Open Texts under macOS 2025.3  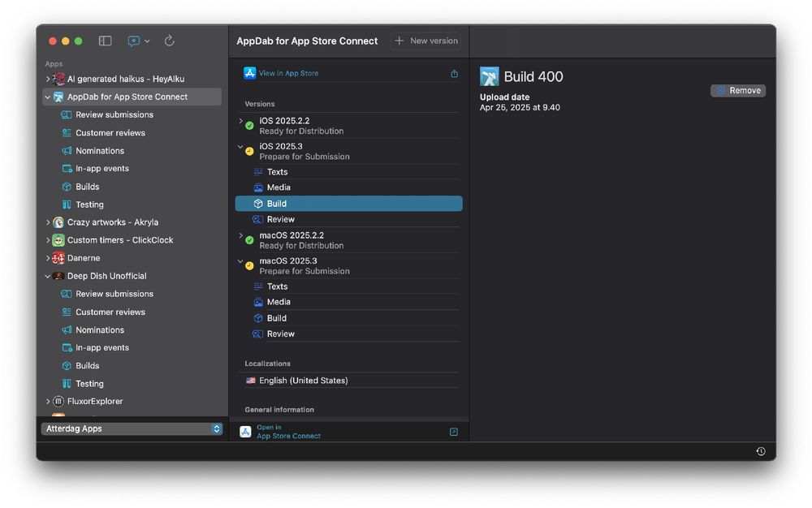click(x=348, y=286)
